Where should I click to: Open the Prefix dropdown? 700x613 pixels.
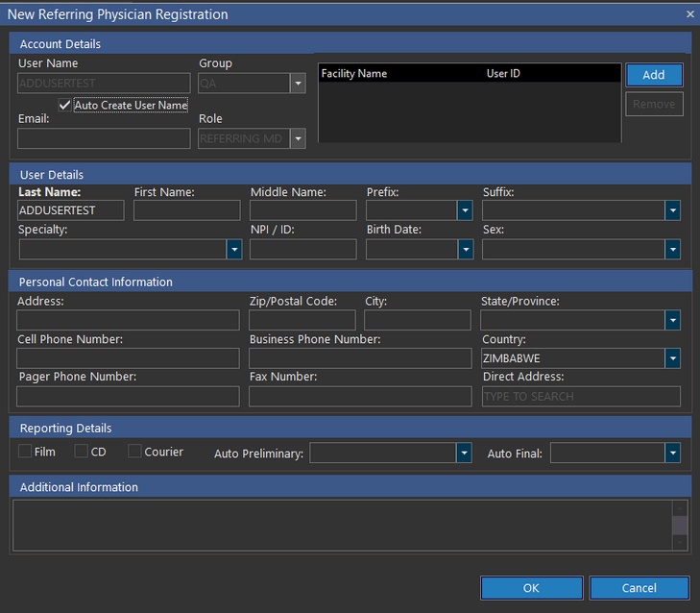pyautogui.click(x=465, y=210)
